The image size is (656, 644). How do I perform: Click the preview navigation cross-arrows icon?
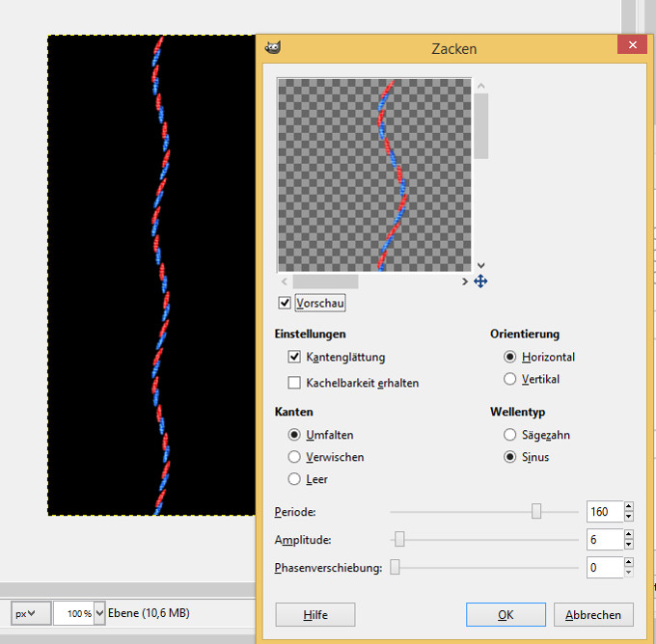[480, 281]
